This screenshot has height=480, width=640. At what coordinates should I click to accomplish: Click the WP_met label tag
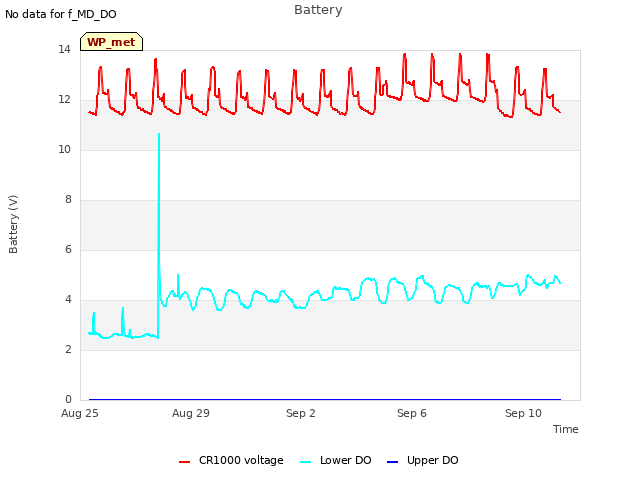(x=111, y=42)
